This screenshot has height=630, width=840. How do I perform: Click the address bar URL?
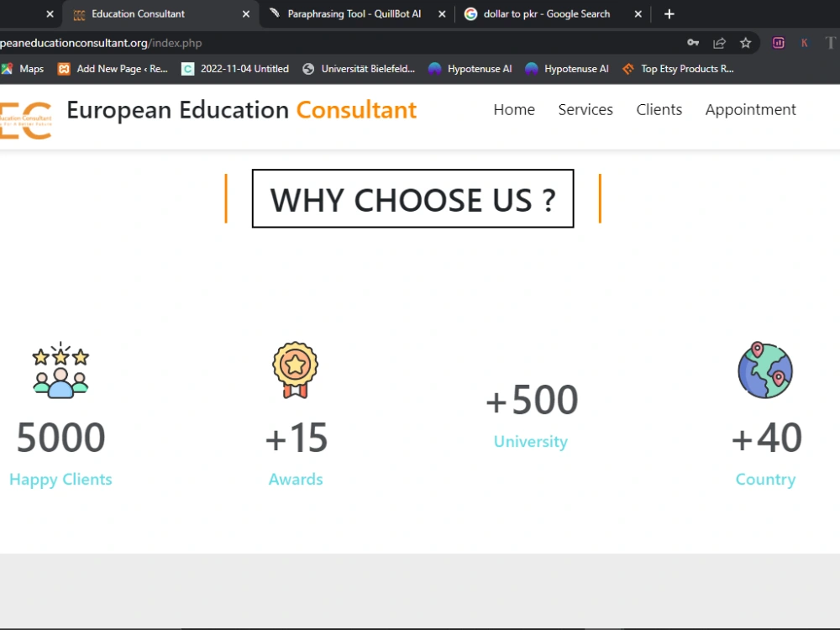101,43
